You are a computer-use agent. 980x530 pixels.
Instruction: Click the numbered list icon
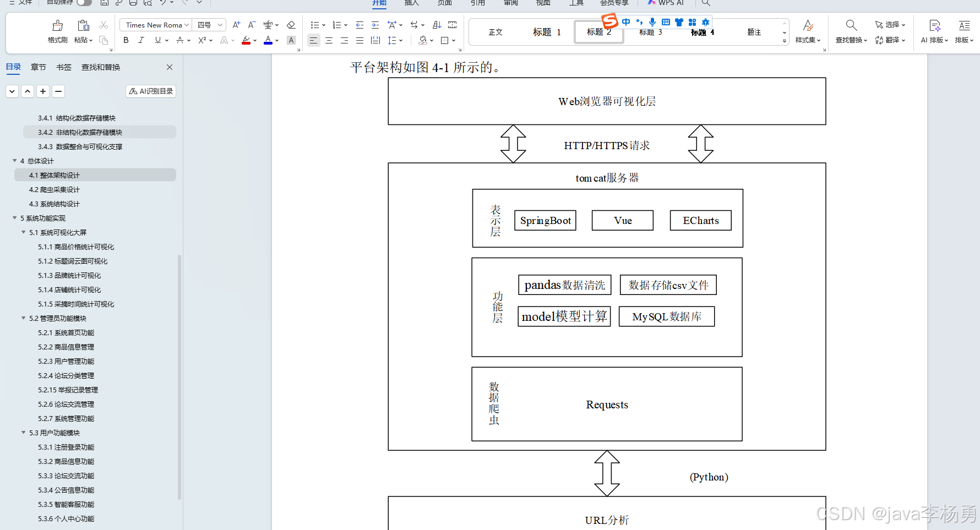click(336, 25)
